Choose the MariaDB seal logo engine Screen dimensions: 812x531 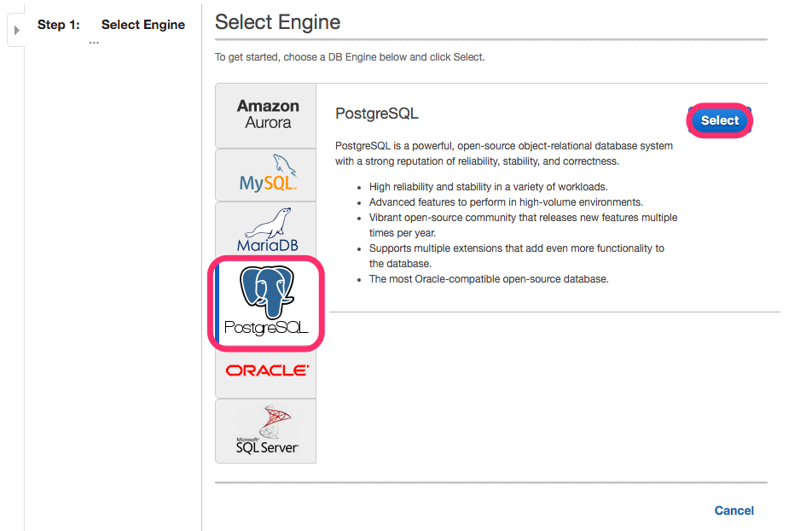pos(265,229)
